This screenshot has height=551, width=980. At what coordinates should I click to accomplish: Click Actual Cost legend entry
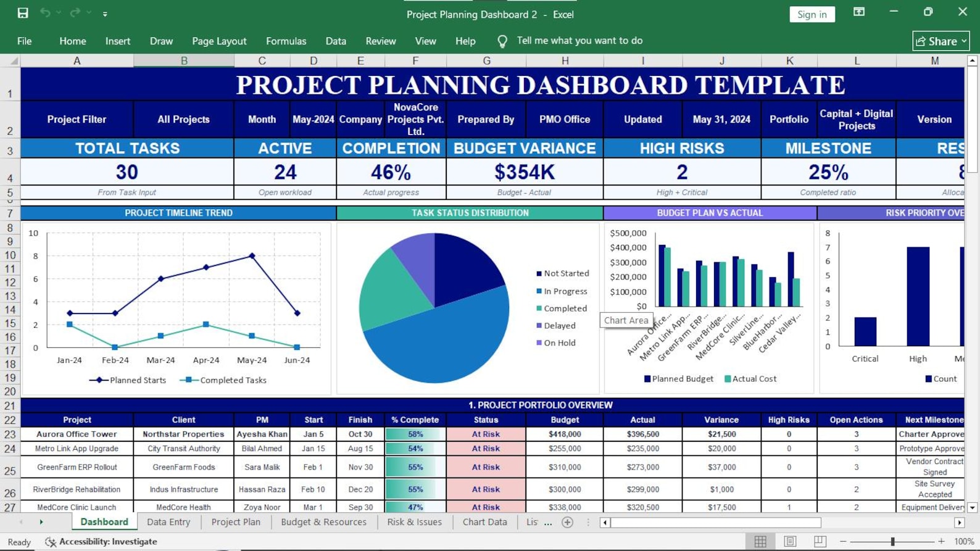(750, 379)
